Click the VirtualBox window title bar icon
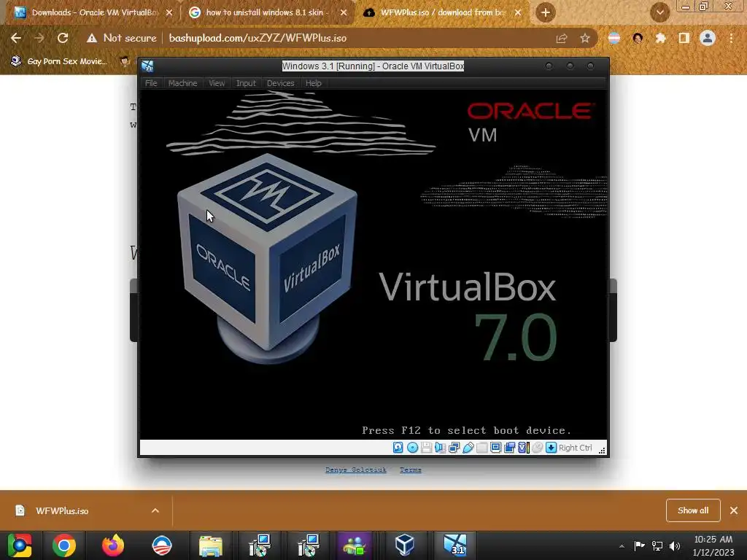Image resolution: width=747 pixels, height=560 pixels. (147, 66)
